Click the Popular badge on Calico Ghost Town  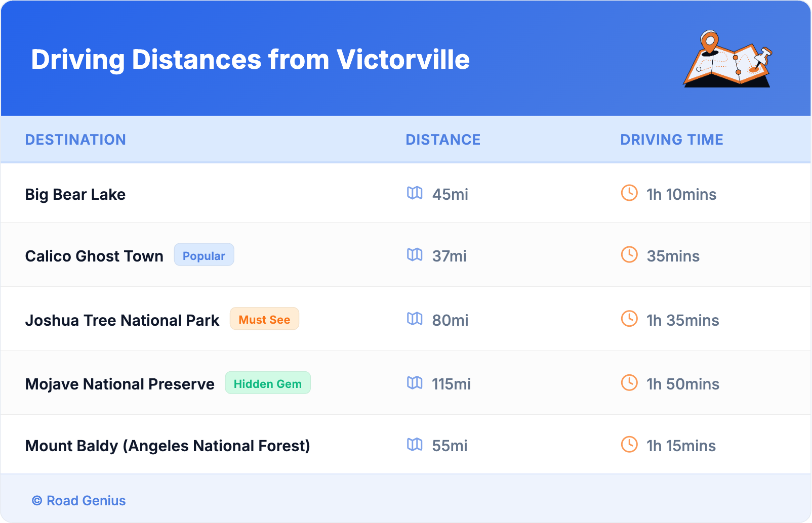point(204,255)
